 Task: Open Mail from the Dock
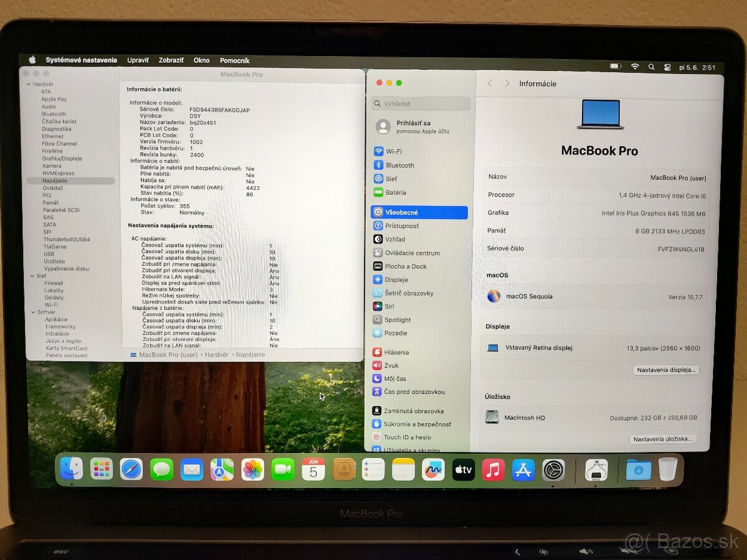pyautogui.click(x=192, y=469)
